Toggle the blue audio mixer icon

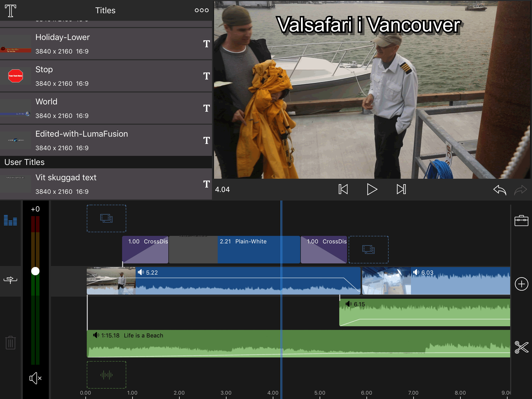coord(10,220)
